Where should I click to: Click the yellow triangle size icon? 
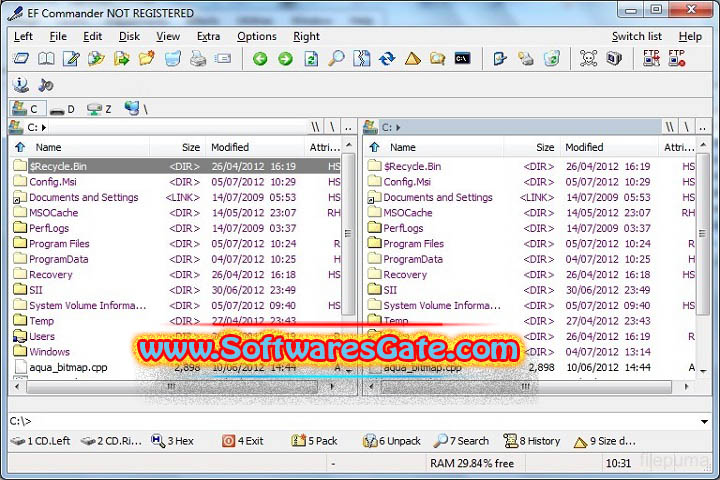coord(412,58)
